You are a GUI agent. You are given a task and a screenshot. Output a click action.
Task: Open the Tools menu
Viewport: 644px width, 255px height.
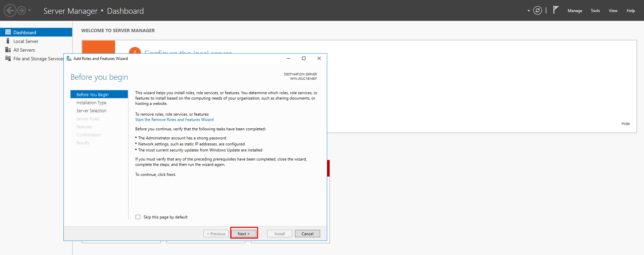point(595,11)
